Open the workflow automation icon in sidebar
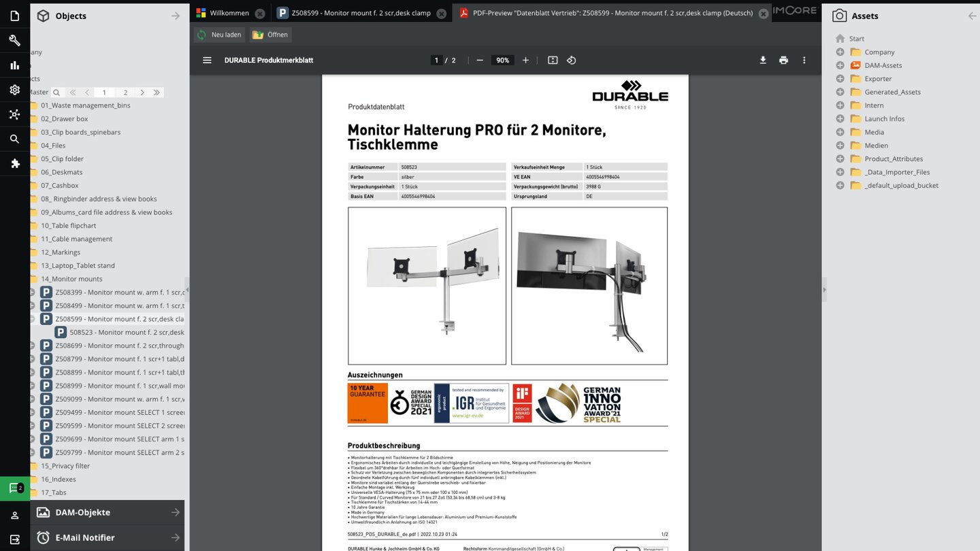 point(14,114)
